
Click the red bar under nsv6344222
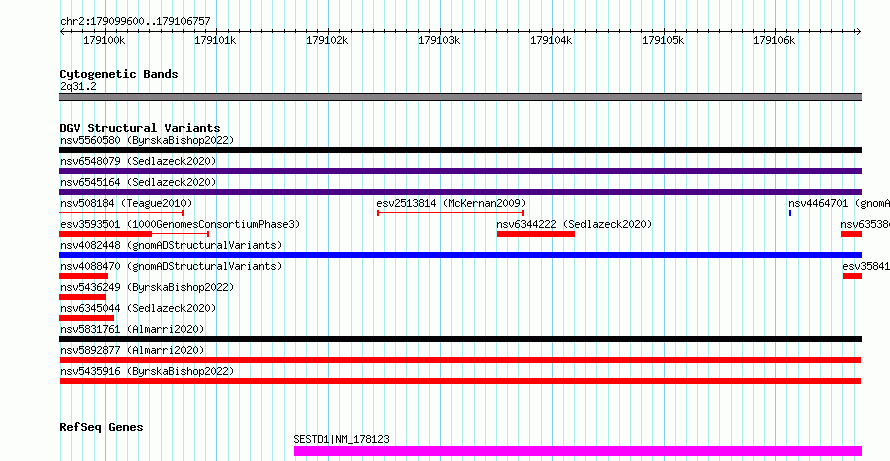coord(536,234)
